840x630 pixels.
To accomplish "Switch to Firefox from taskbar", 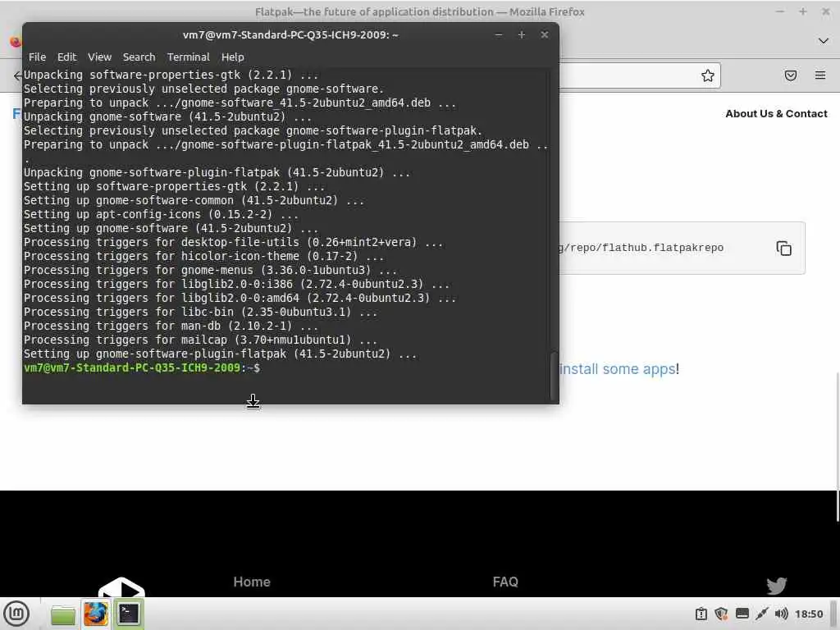I will (96, 614).
